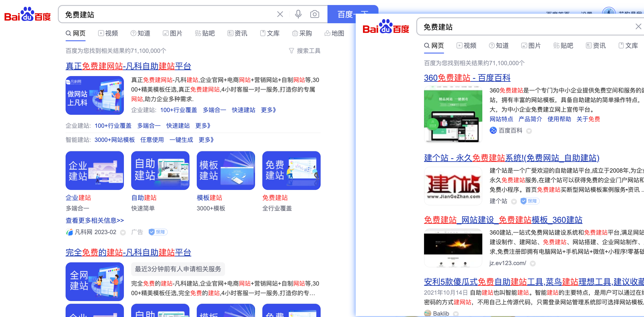Clear the left window search box with X icon
Viewport: 644px width, 317px height.
(x=280, y=14)
